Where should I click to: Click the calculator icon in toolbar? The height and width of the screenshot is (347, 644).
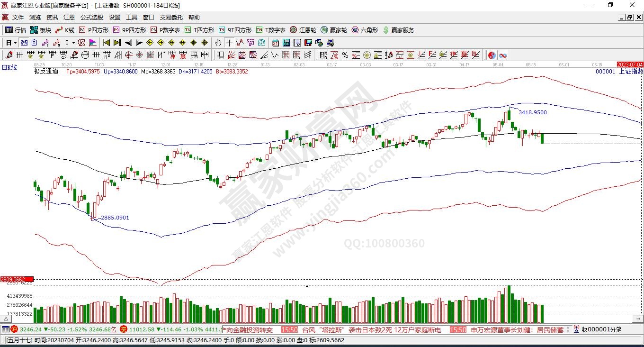286,43
